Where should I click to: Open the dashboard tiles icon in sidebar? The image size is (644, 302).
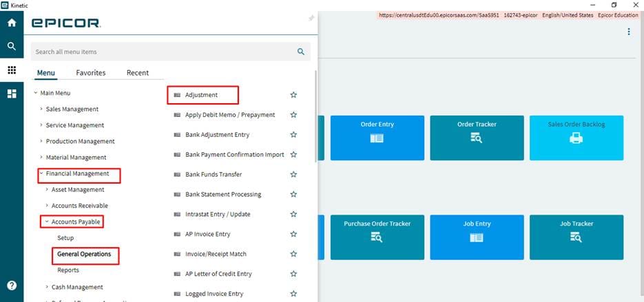point(12,94)
